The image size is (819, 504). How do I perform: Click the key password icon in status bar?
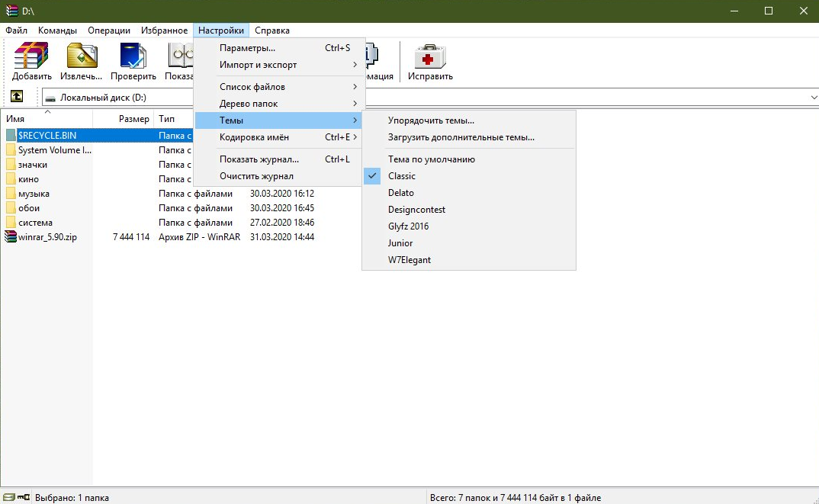click(24, 497)
